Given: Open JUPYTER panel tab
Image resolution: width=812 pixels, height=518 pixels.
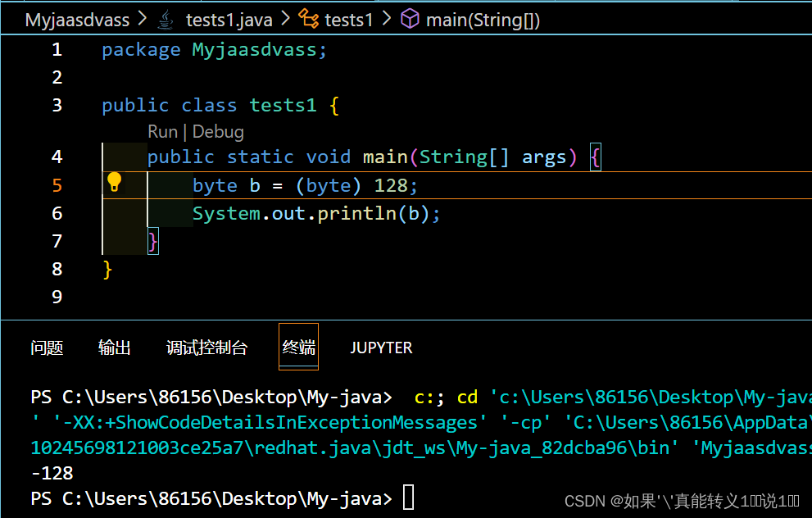Looking at the screenshot, I should [381, 348].
